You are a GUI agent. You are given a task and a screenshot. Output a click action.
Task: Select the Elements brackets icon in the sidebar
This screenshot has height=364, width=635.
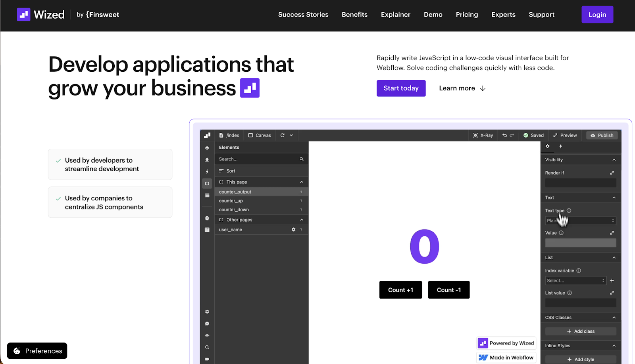(207, 183)
